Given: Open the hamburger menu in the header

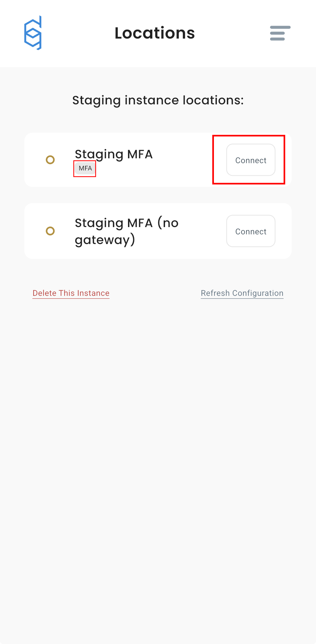Looking at the screenshot, I should click(x=280, y=33).
